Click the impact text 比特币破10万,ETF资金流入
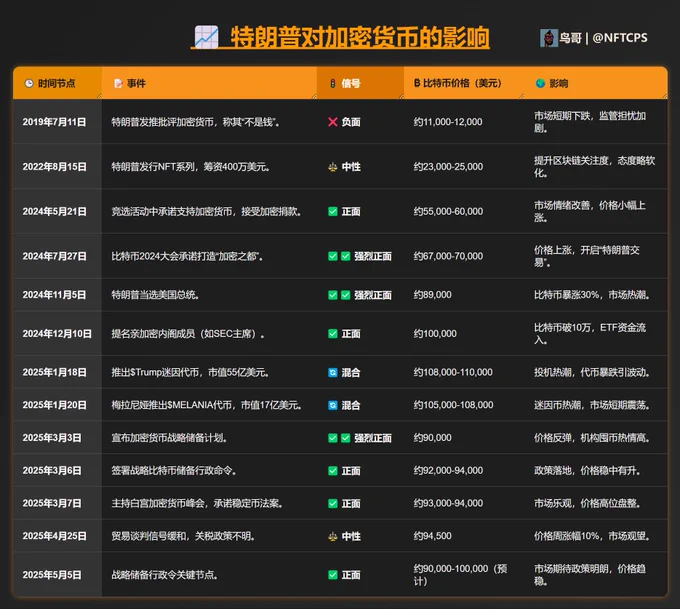The width and height of the screenshot is (680, 609). click(590, 334)
